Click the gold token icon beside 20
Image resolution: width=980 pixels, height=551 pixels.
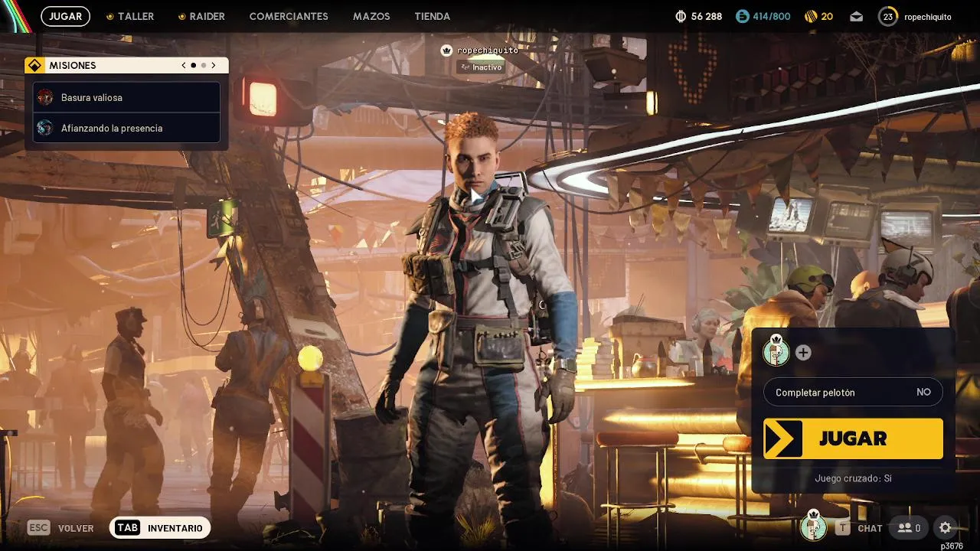point(812,16)
